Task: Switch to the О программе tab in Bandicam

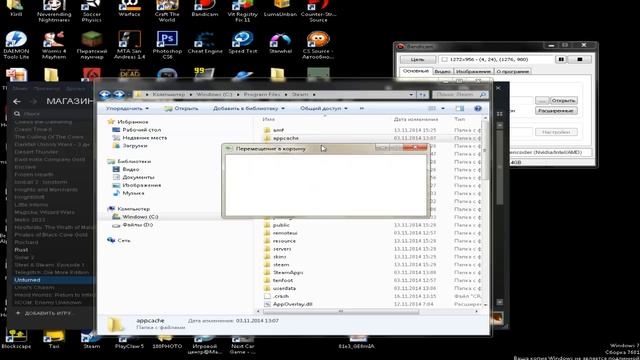Action: (x=513, y=71)
